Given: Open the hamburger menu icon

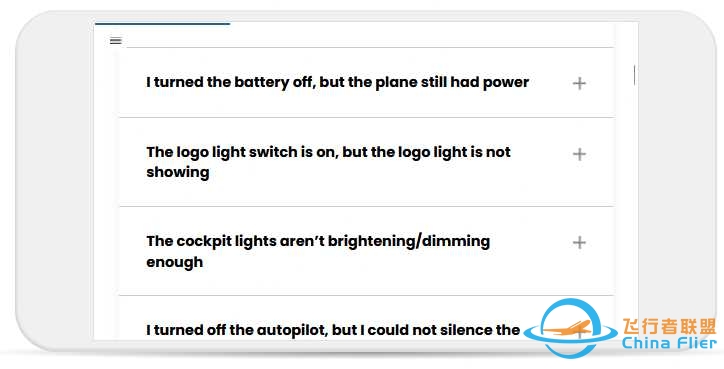Looking at the screenshot, I should pyautogui.click(x=115, y=41).
